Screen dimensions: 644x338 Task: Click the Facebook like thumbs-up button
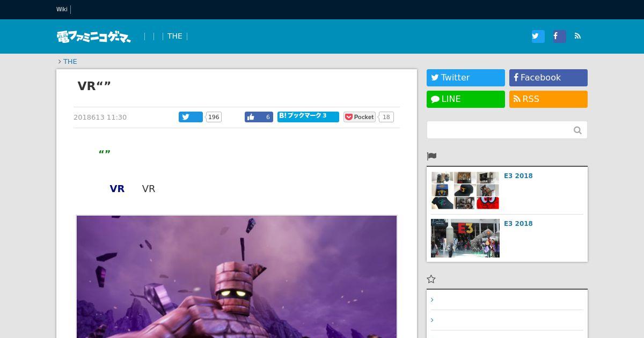259,117
